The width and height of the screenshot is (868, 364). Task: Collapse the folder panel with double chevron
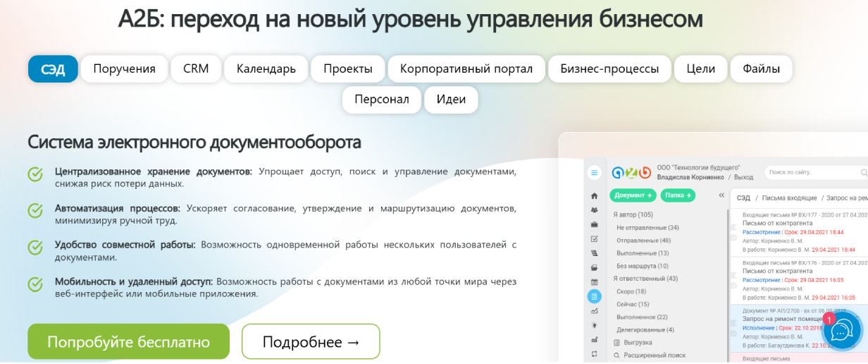(721, 195)
